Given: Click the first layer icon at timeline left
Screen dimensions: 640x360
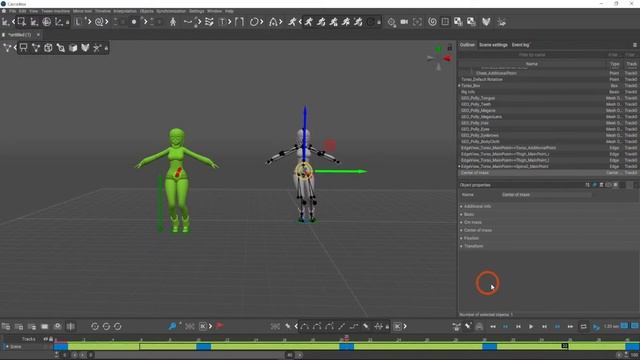Looking at the screenshot, I should tap(6, 327).
